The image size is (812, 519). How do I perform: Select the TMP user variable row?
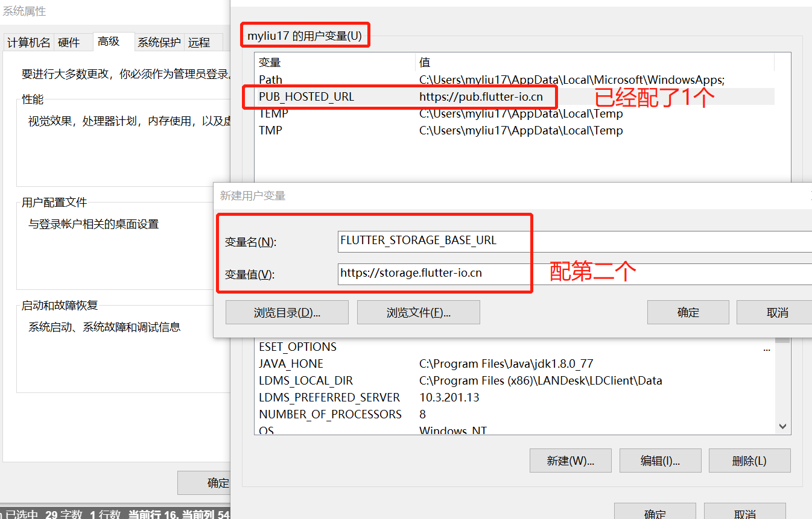[515, 130]
